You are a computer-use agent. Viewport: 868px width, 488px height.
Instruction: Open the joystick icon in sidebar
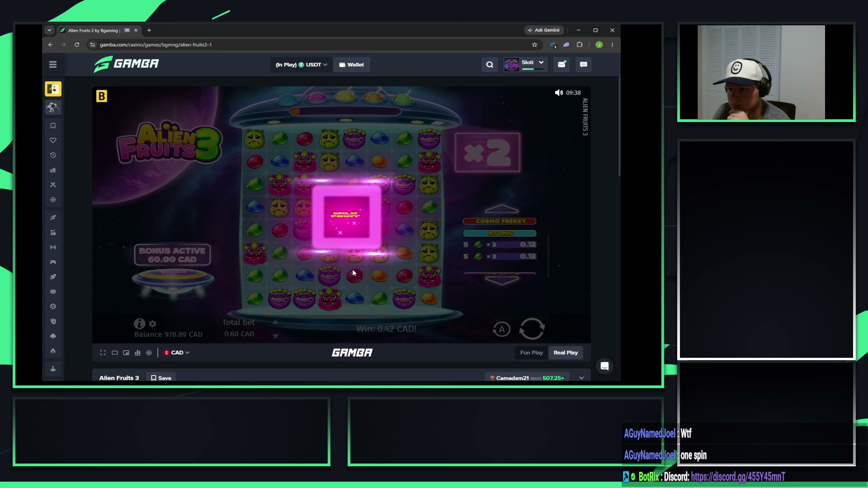click(53, 369)
